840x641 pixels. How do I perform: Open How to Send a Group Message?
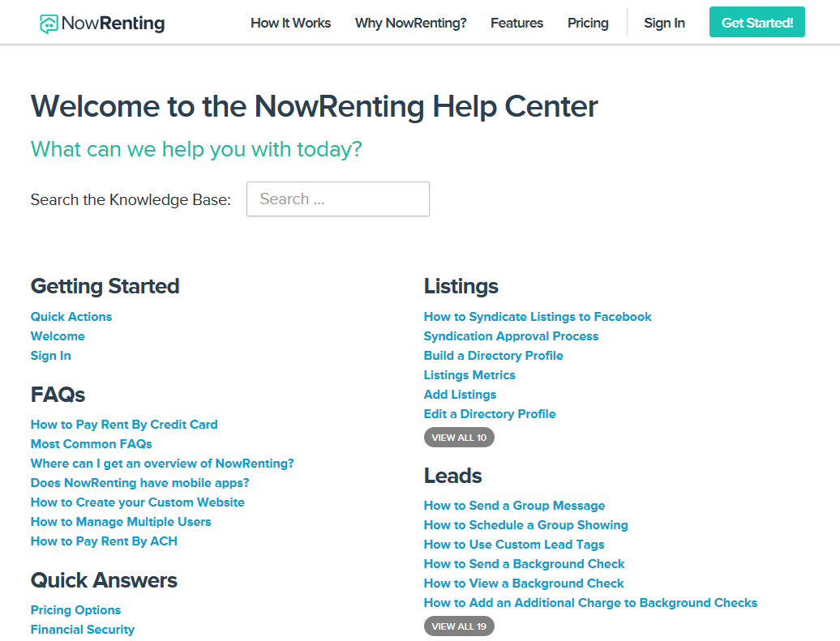tap(514, 505)
